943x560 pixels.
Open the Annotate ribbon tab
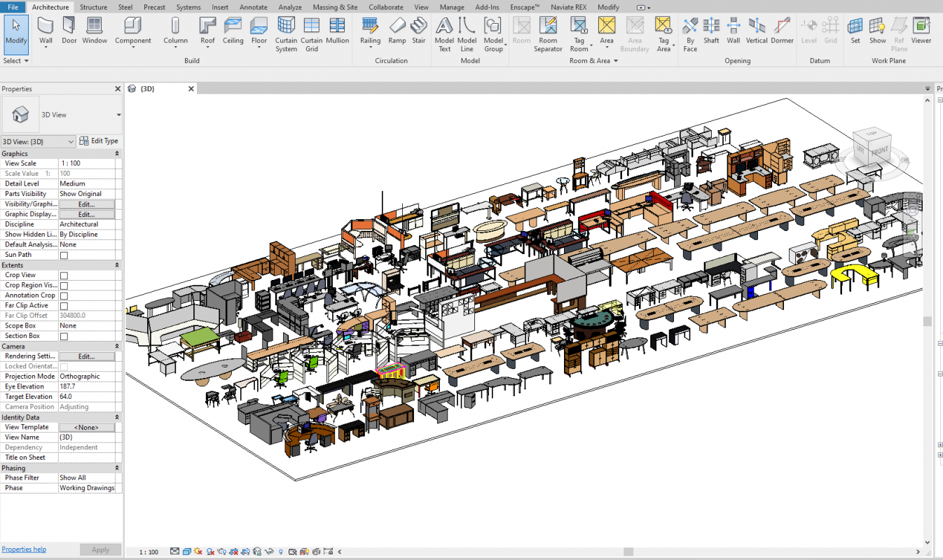coord(253,7)
